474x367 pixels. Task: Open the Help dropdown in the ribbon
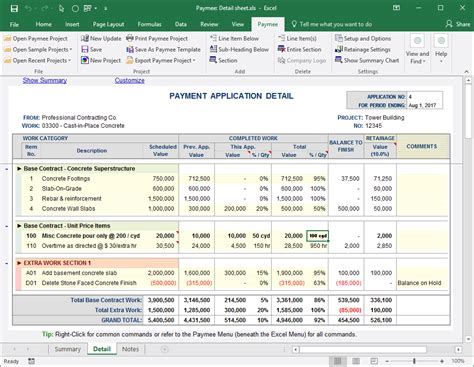tap(441, 50)
